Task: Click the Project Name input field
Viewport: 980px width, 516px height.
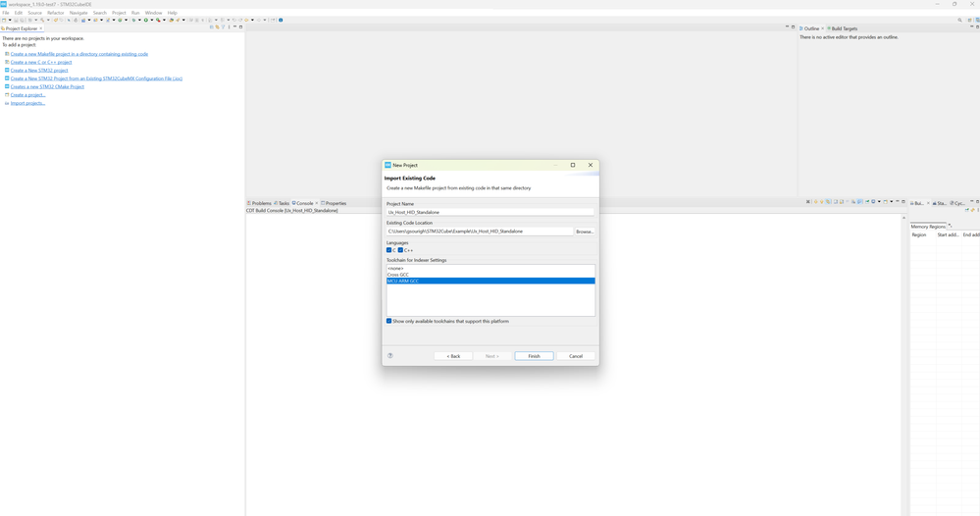Action: click(490, 213)
